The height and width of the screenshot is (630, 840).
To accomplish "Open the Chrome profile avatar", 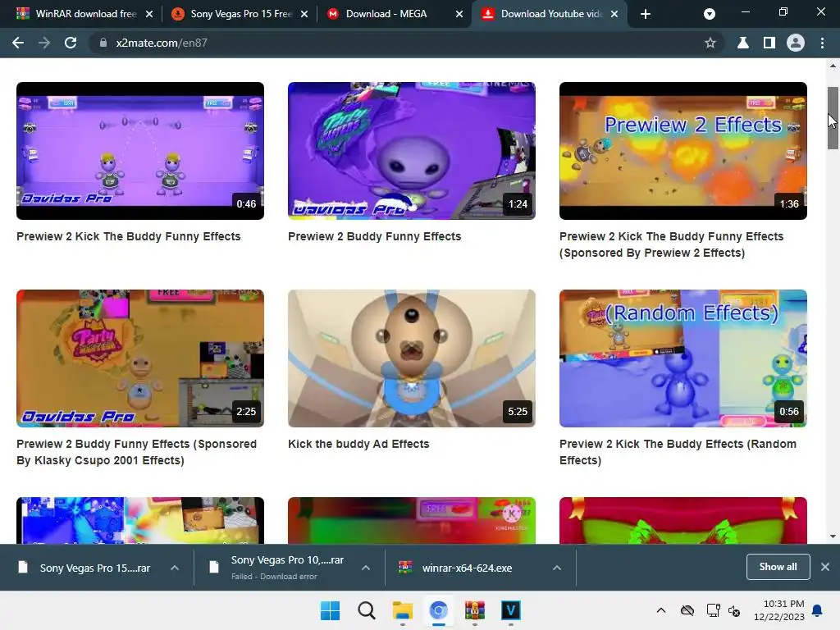I will coord(796,43).
